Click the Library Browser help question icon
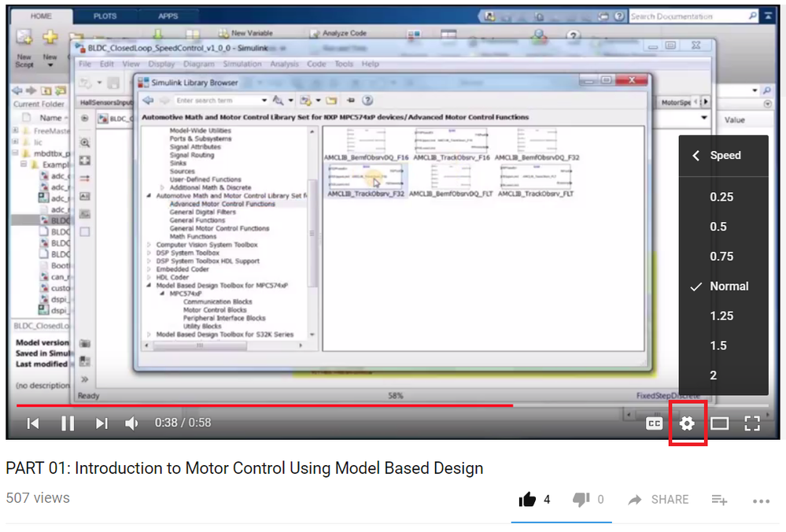The width and height of the screenshot is (786, 532). [367, 100]
